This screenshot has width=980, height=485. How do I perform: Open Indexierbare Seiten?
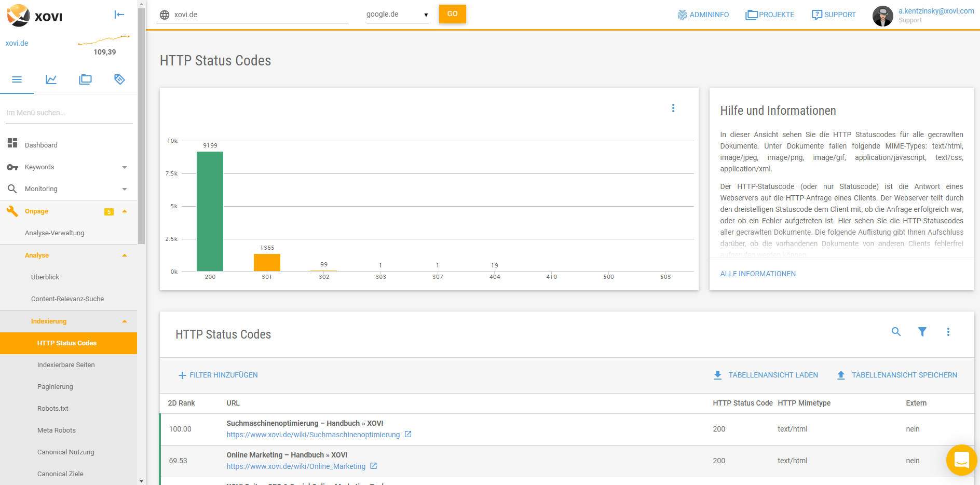click(66, 365)
